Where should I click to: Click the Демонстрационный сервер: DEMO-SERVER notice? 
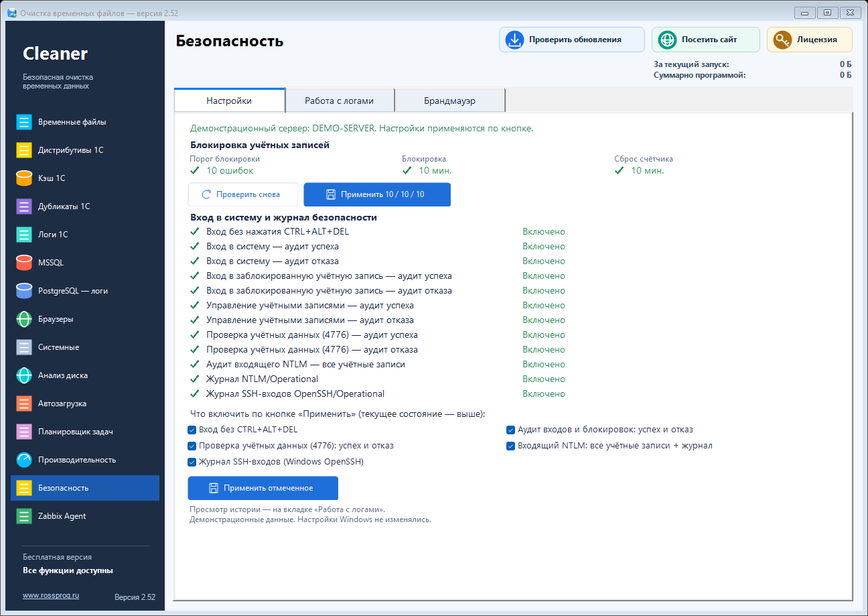tap(362, 128)
